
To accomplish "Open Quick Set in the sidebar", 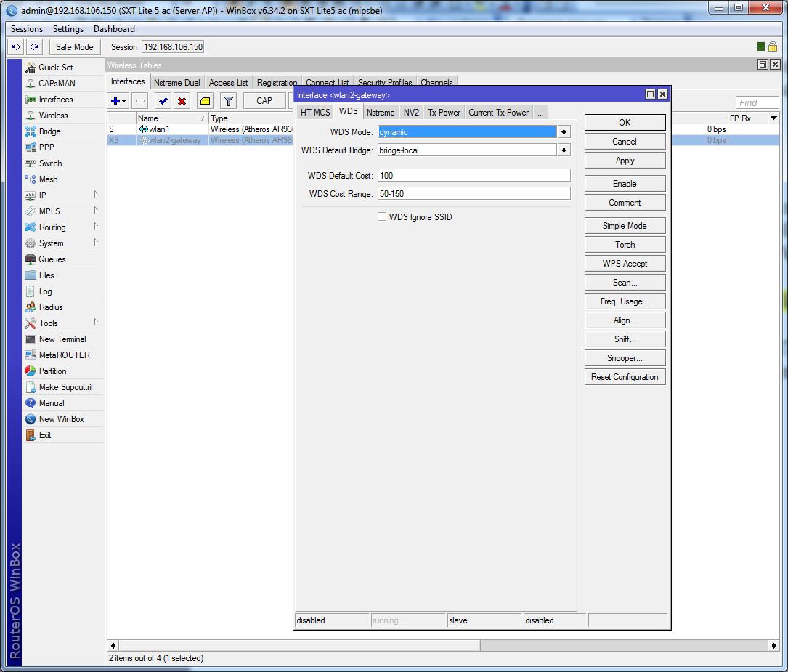I will coord(55,68).
